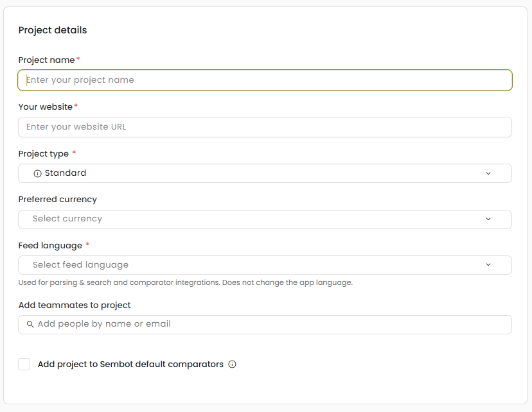Click the info icon after Sembot default comparators
This screenshot has width=532, height=412.
(x=233, y=365)
